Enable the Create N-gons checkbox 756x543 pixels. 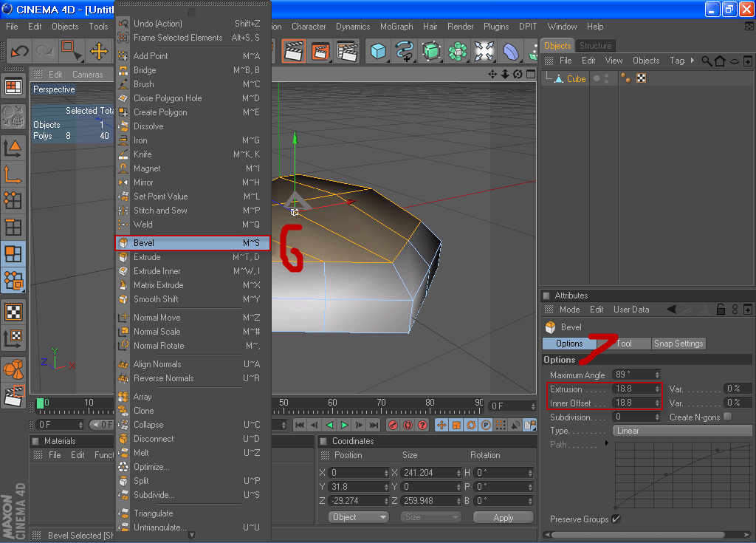[727, 417]
